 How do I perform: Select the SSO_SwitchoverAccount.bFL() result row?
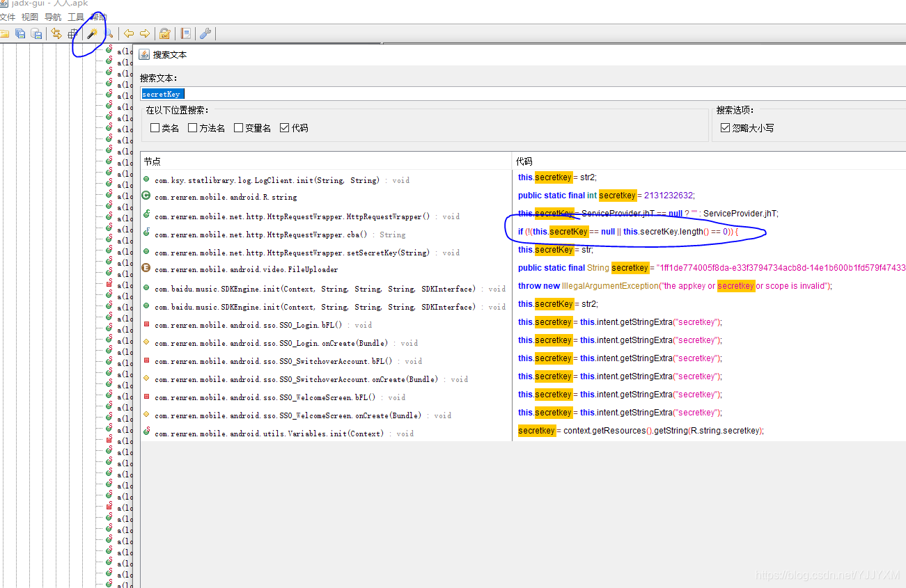(x=326, y=360)
